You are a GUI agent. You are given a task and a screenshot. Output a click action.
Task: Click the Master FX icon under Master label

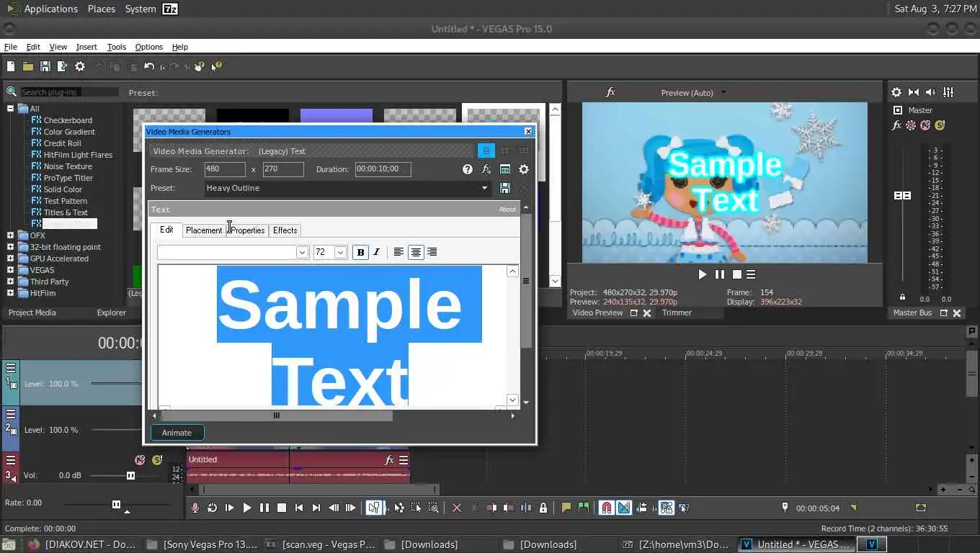point(896,125)
